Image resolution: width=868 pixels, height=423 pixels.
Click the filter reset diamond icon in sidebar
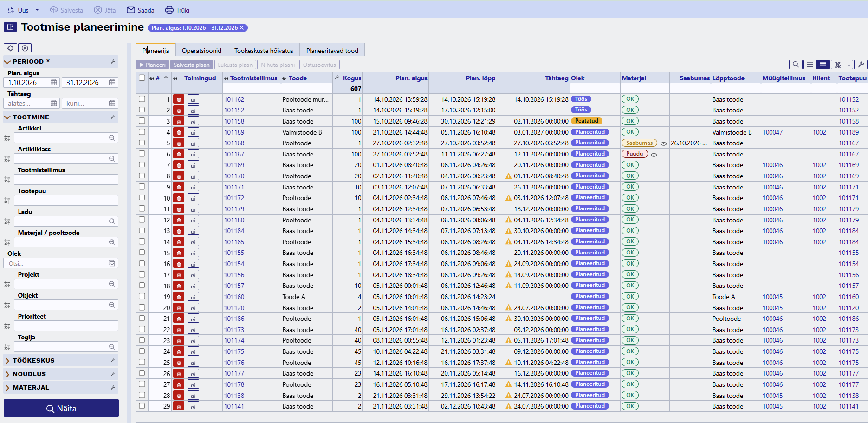click(11, 48)
